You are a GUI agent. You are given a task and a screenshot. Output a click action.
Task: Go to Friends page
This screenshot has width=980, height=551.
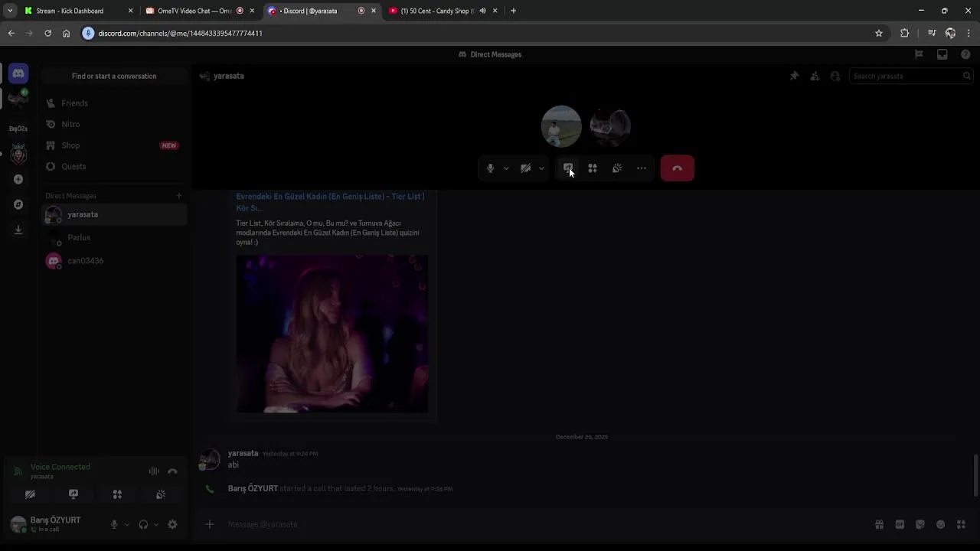click(x=114, y=103)
